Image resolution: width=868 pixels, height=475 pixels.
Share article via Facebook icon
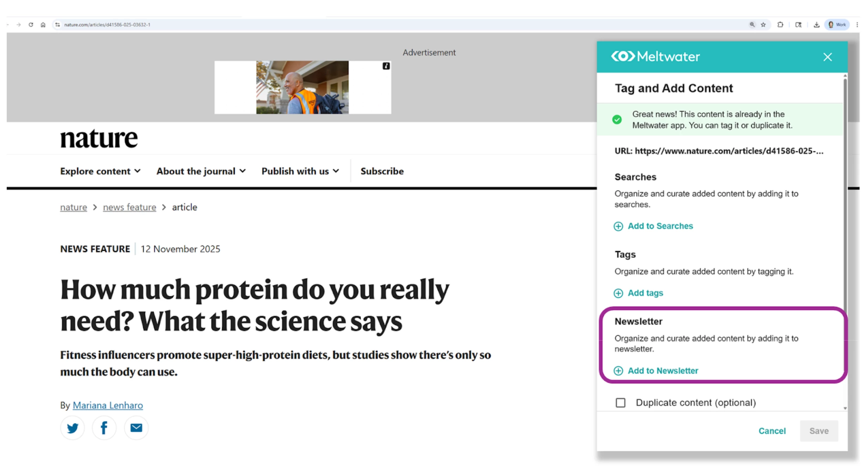pyautogui.click(x=104, y=428)
